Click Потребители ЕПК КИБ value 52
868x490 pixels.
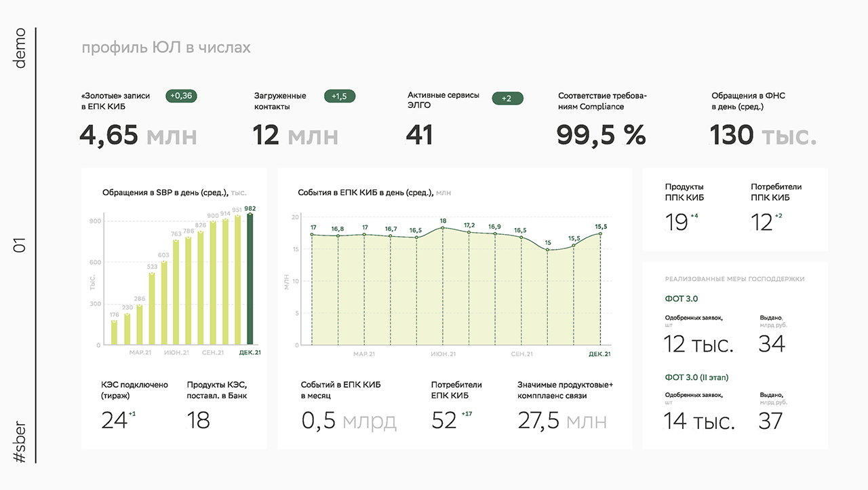click(444, 421)
